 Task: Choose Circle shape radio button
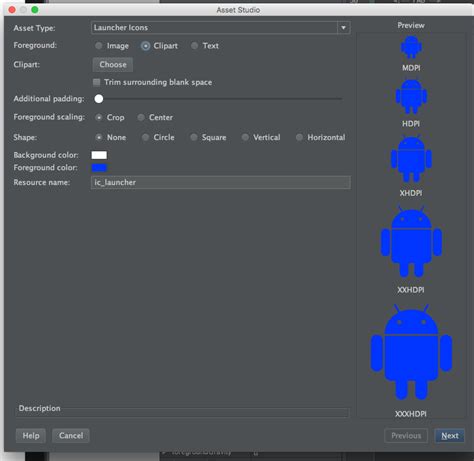pyautogui.click(x=145, y=137)
